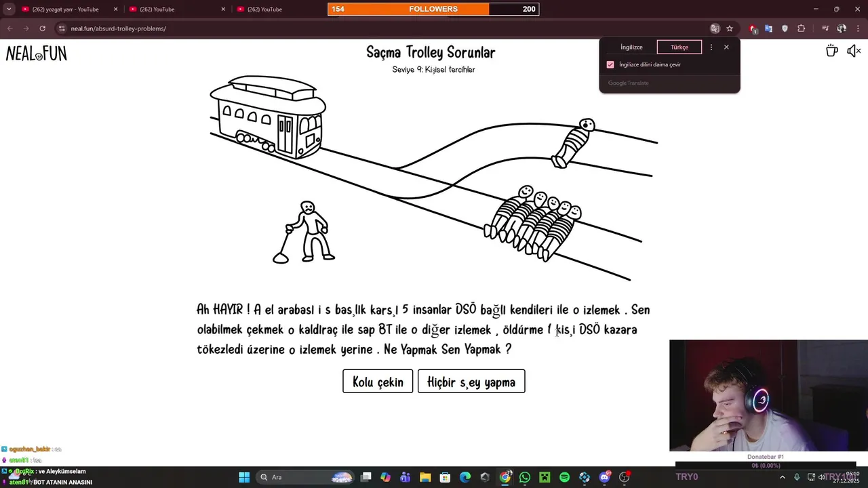
Task: Open Discord from the taskbar
Action: click(604, 477)
